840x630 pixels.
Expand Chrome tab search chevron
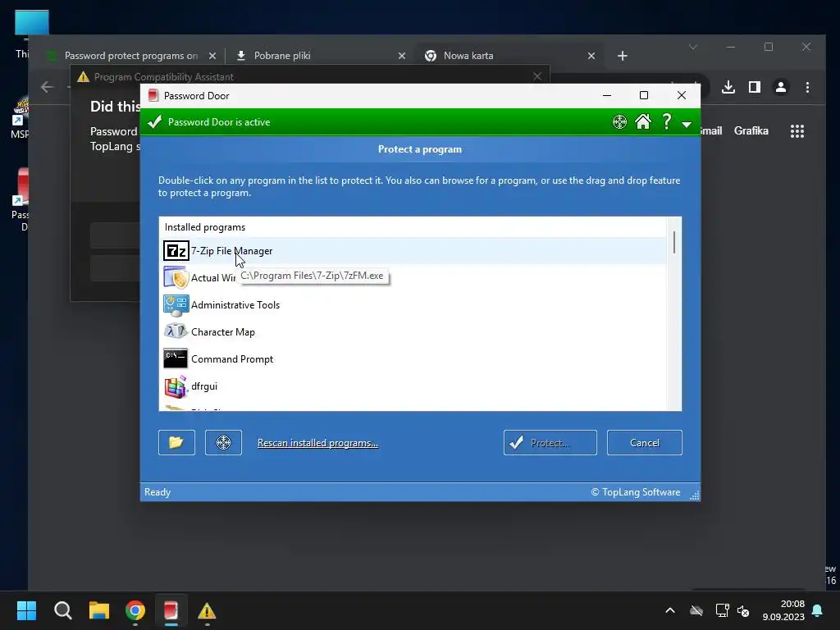click(x=693, y=47)
